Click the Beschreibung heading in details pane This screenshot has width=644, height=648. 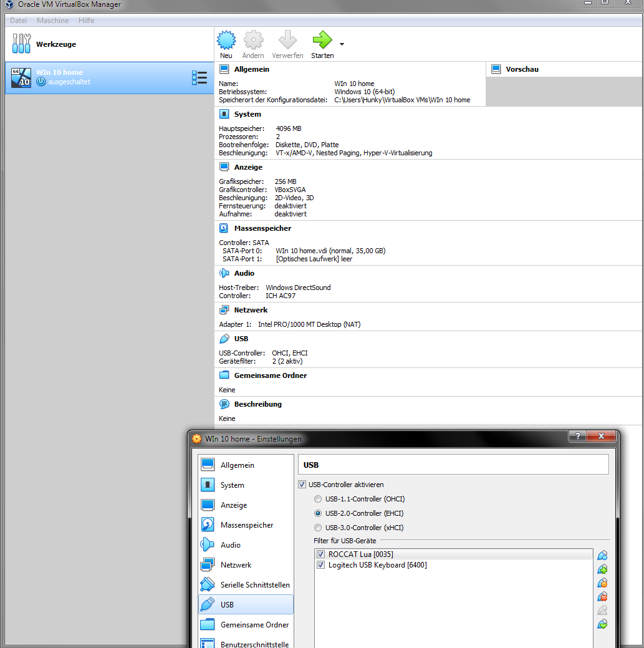tap(257, 404)
